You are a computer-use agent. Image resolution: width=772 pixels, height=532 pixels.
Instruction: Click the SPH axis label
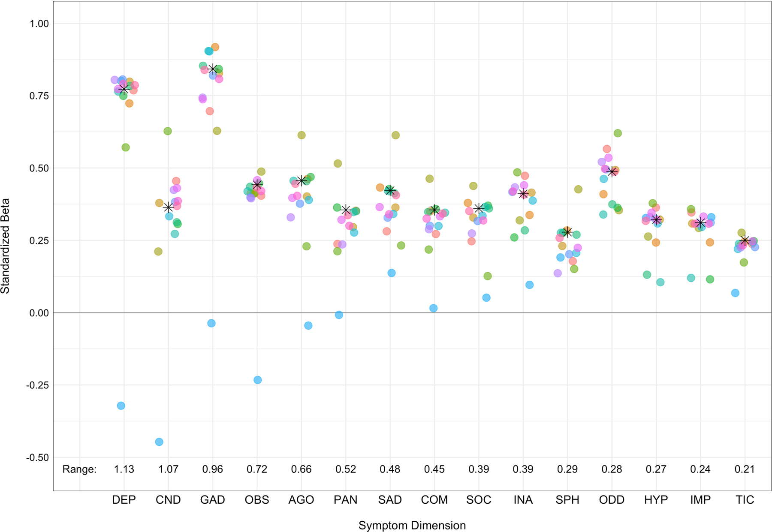coord(567,500)
